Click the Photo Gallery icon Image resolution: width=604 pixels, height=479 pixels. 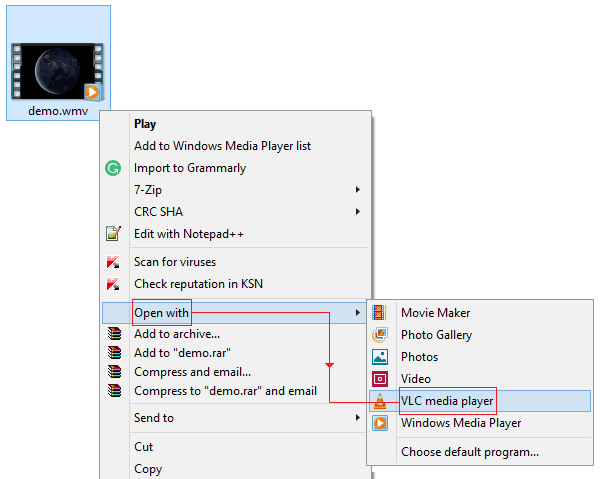[x=380, y=335]
